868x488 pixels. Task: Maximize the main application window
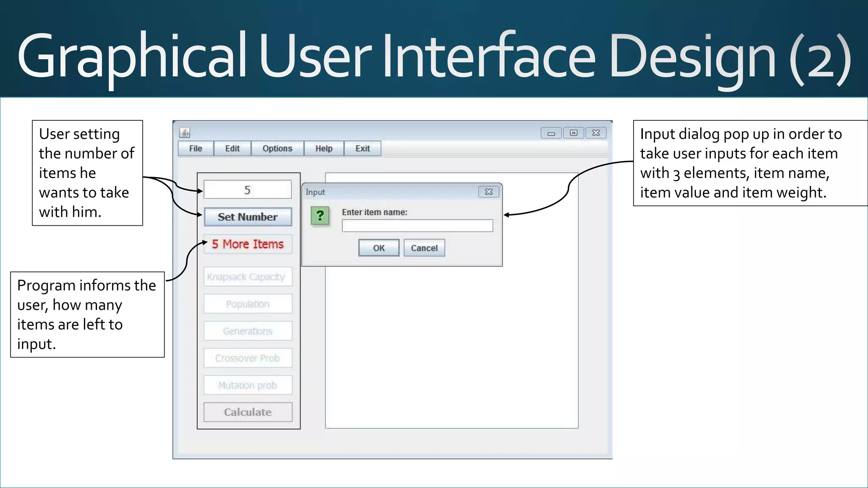[573, 133]
